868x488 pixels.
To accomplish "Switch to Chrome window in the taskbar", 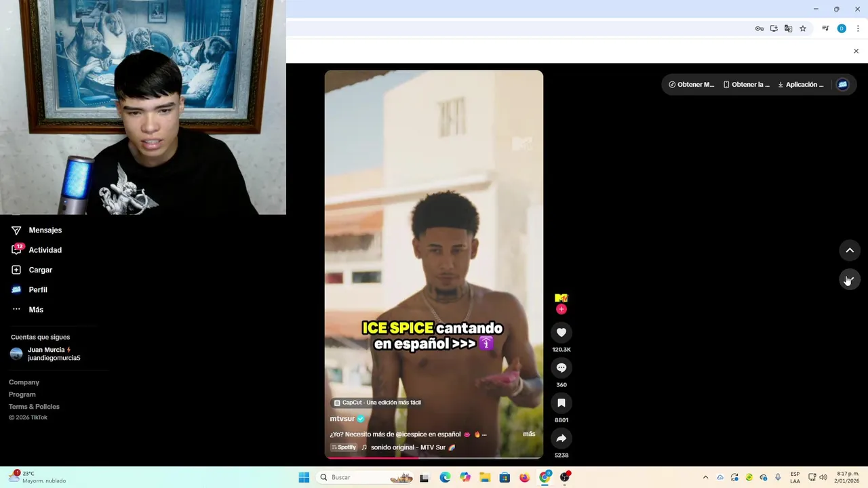I will (x=545, y=477).
